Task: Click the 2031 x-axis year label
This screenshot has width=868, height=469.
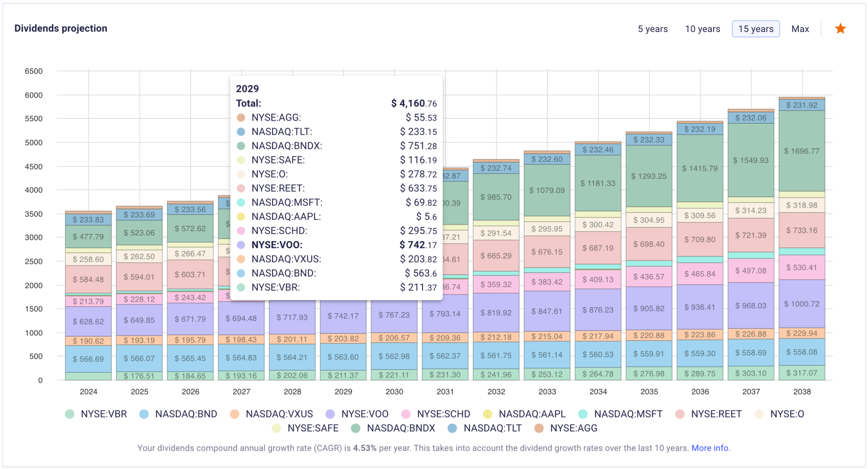Action: (445, 391)
